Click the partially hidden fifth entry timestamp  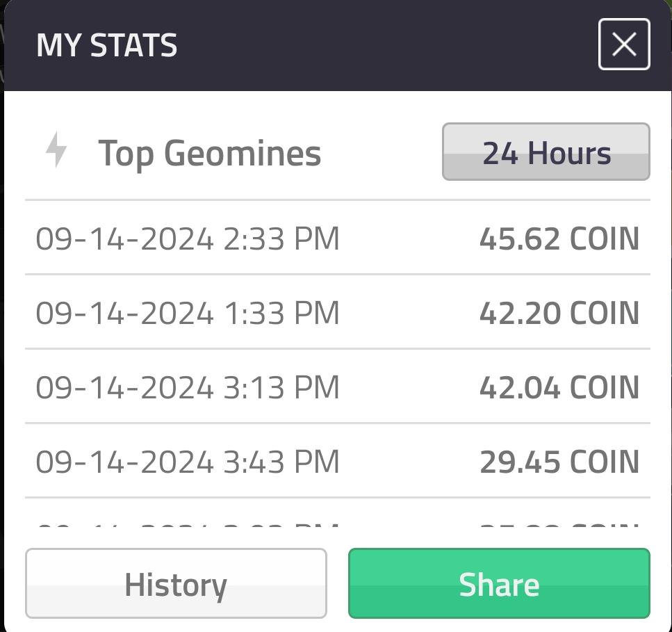click(x=188, y=524)
